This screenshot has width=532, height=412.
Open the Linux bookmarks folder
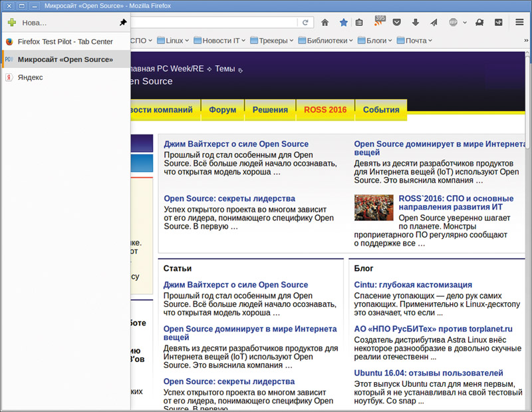coord(173,41)
